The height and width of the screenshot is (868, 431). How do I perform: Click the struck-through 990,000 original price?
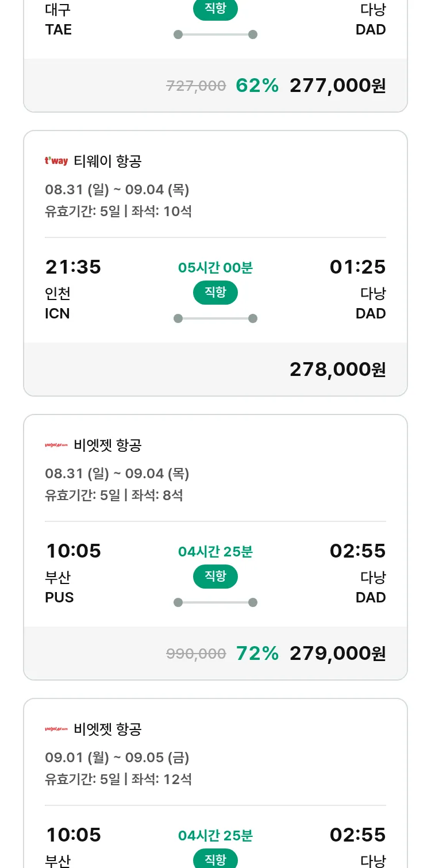(196, 654)
